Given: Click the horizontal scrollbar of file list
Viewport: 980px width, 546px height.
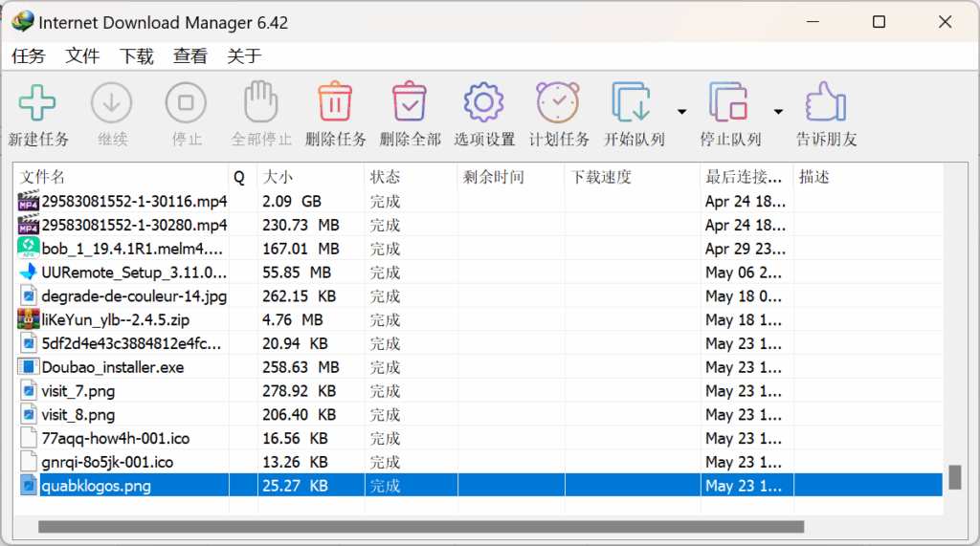Looking at the screenshot, I should (x=421, y=527).
